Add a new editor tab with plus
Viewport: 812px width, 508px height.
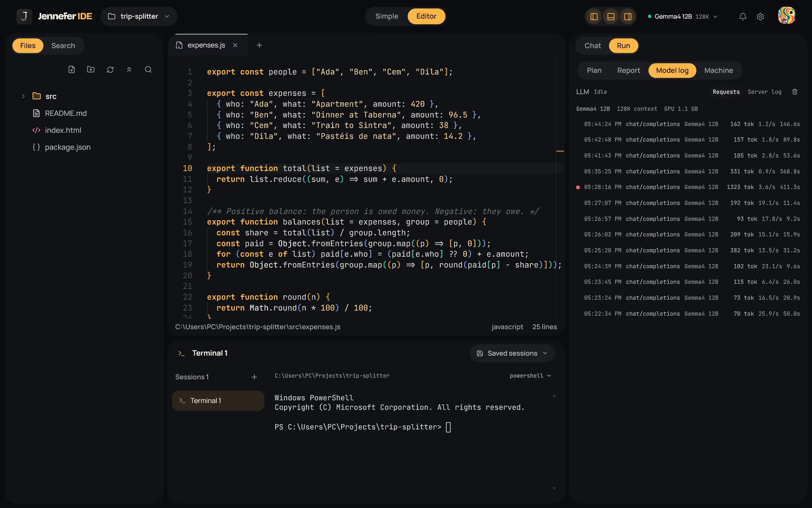point(259,45)
